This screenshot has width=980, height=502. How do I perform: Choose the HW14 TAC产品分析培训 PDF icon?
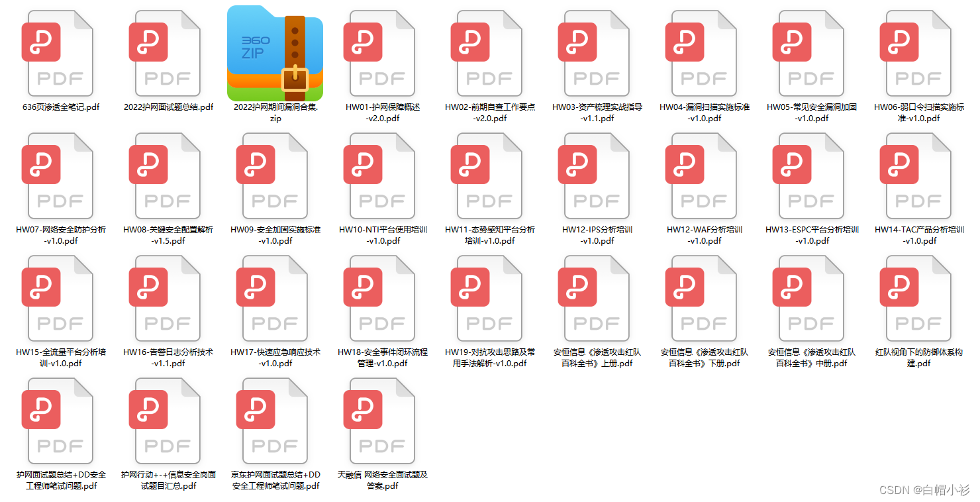pos(916,176)
